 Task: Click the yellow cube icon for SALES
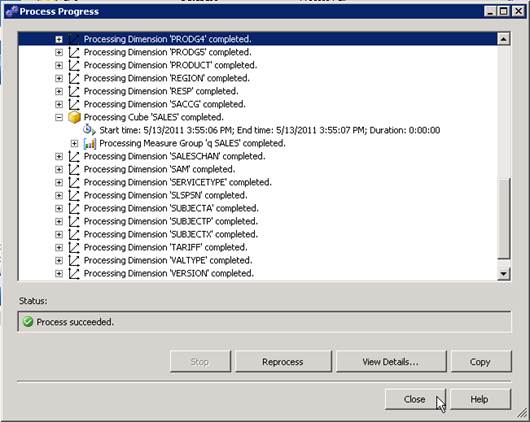74,117
